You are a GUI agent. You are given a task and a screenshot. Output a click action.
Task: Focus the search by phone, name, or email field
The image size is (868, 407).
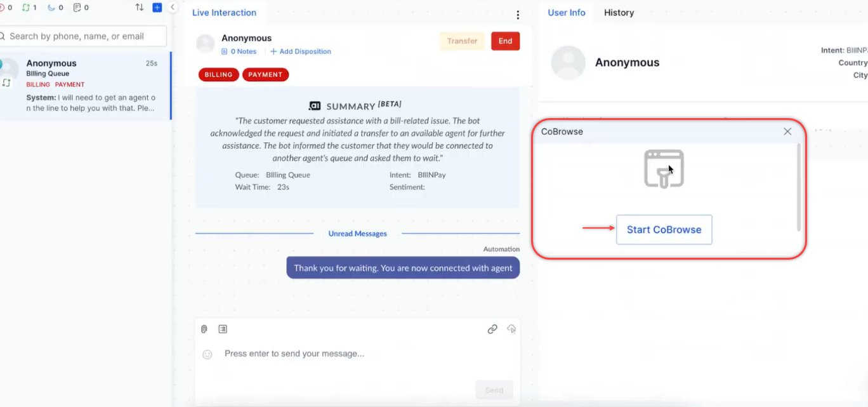pyautogui.click(x=83, y=36)
